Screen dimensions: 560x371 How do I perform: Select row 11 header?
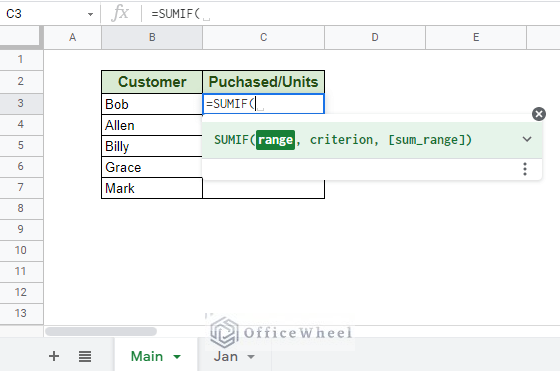coord(21,271)
